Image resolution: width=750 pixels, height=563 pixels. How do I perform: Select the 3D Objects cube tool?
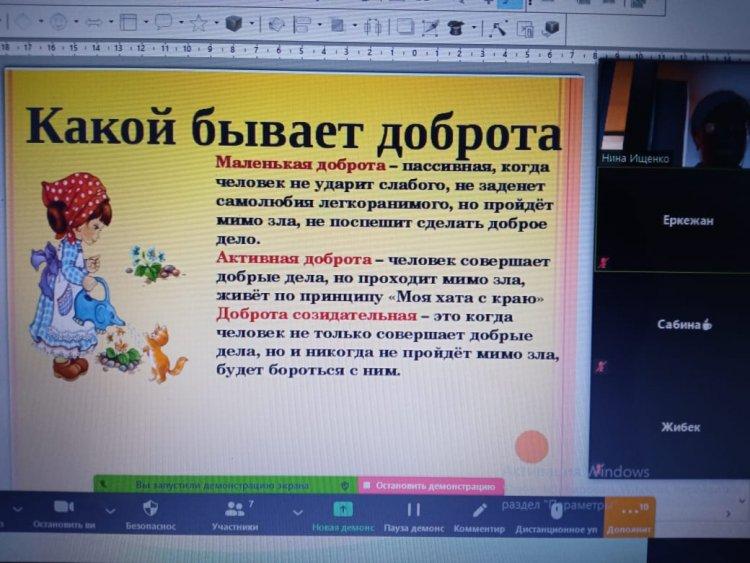234,23
